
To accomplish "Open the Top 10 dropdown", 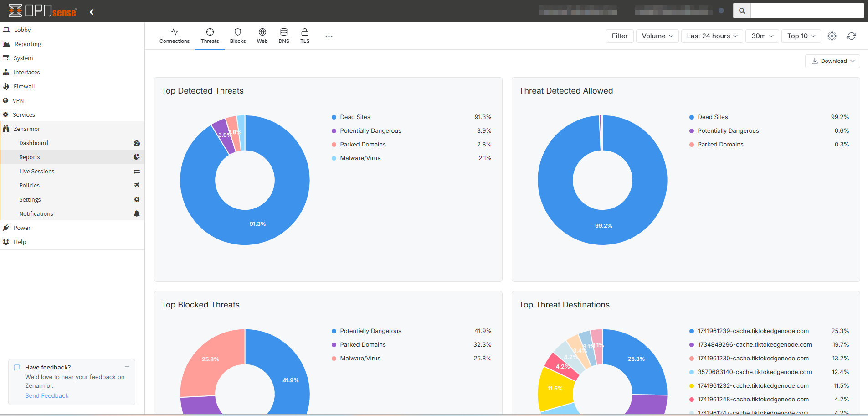I will tap(801, 36).
